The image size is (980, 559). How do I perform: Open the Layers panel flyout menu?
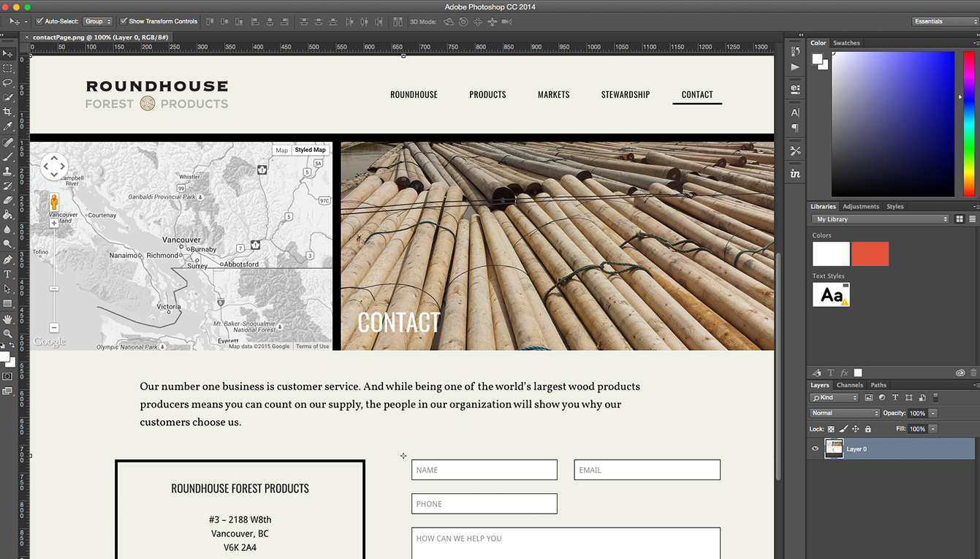pyautogui.click(x=975, y=385)
